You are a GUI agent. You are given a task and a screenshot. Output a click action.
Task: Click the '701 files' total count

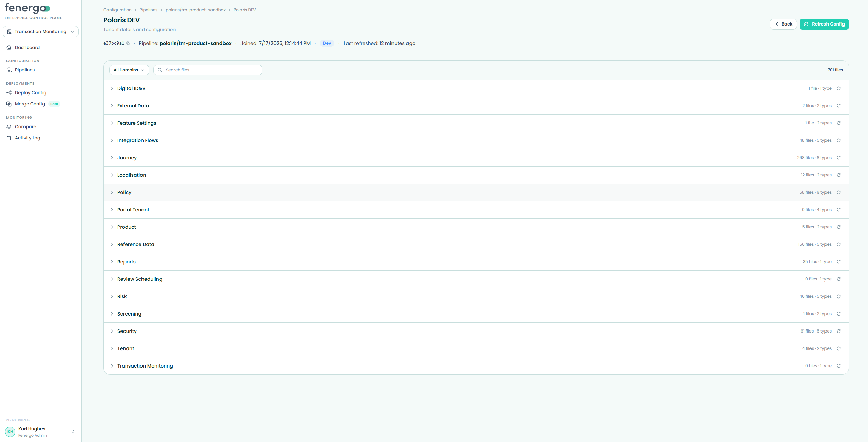835,70
